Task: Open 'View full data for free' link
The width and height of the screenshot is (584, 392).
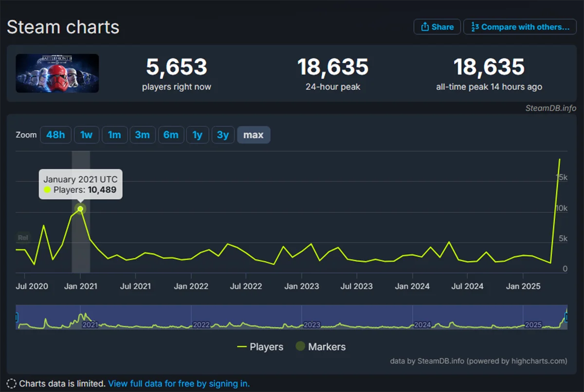Action: [x=179, y=384]
